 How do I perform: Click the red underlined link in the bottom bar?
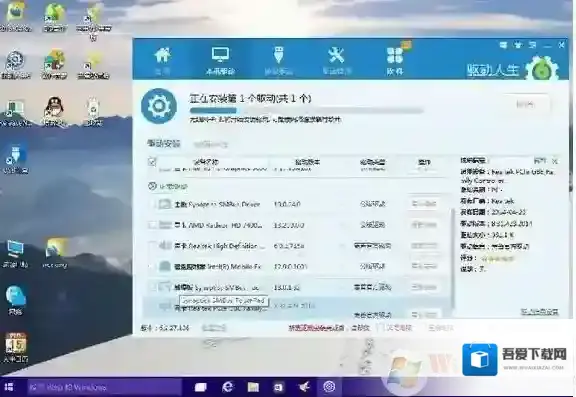click(316, 328)
